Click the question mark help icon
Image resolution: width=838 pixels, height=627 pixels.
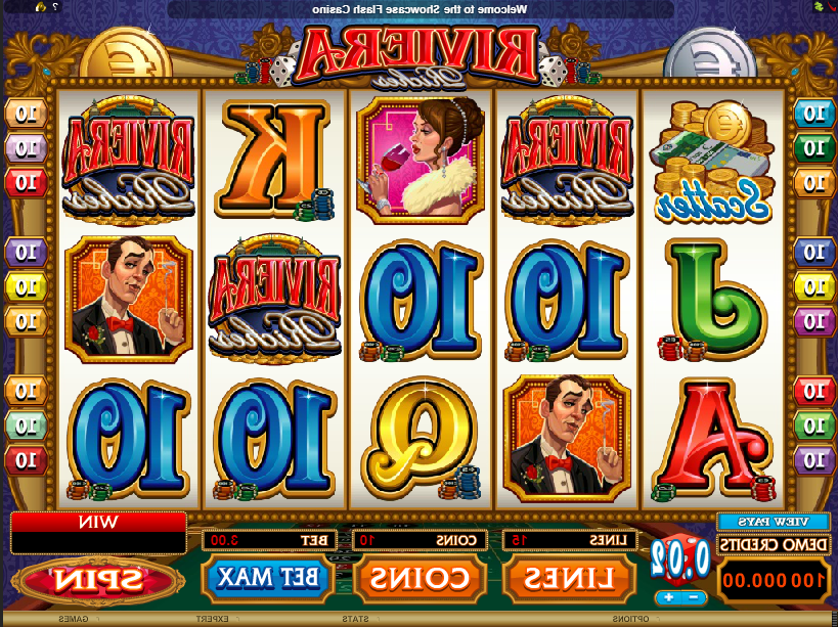coord(56,6)
